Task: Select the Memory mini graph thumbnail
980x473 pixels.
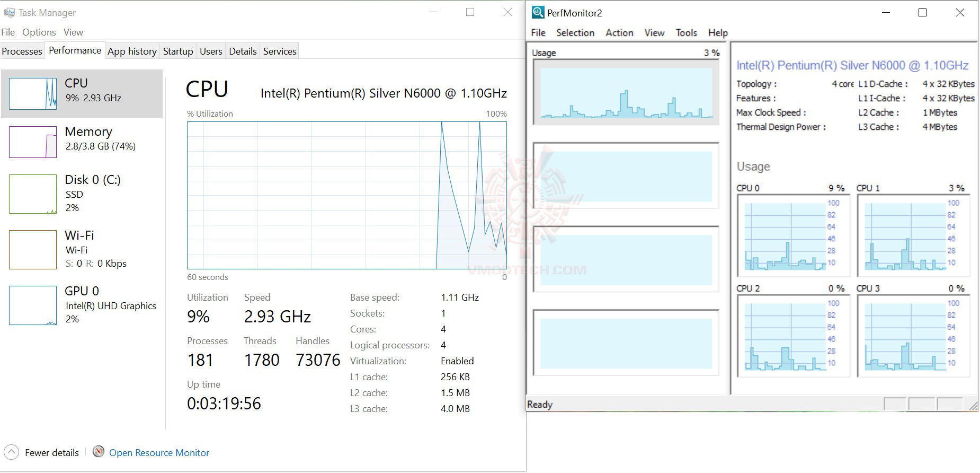Action: click(x=33, y=142)
